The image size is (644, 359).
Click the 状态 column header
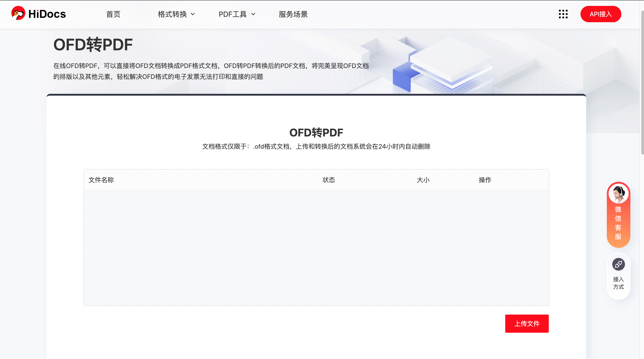coord(329,180)
